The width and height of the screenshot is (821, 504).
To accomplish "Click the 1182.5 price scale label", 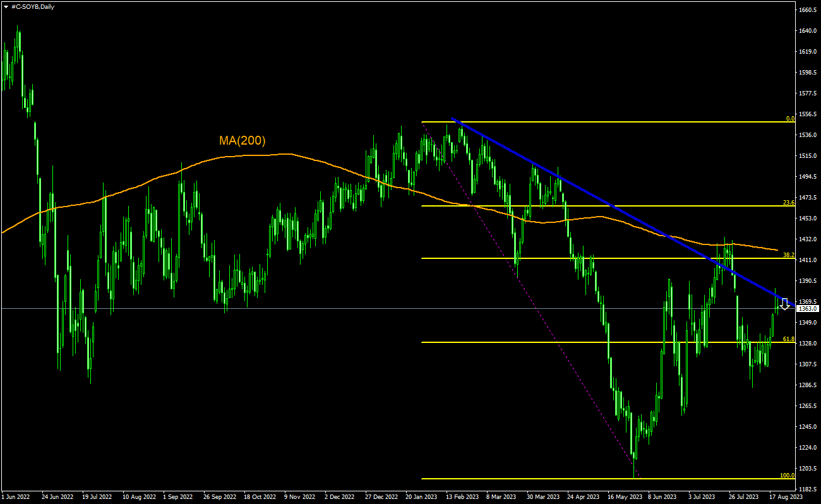I will point(808,489).
